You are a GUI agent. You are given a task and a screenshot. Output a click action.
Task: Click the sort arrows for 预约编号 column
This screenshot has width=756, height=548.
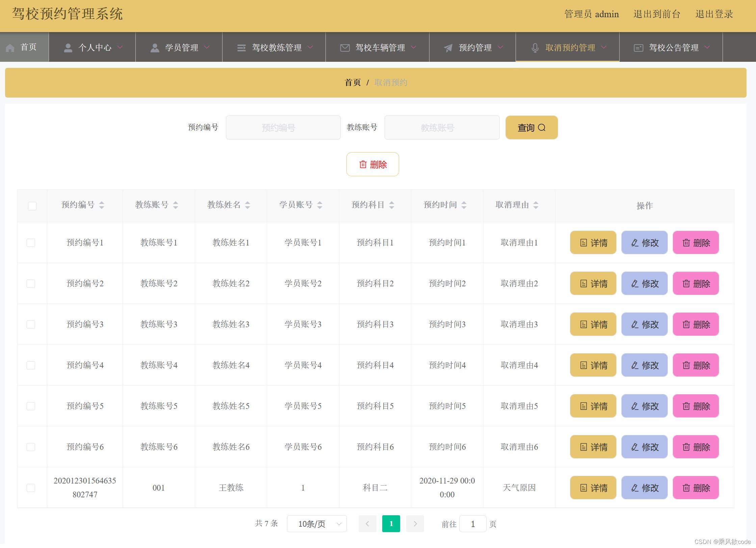[102, 205]
